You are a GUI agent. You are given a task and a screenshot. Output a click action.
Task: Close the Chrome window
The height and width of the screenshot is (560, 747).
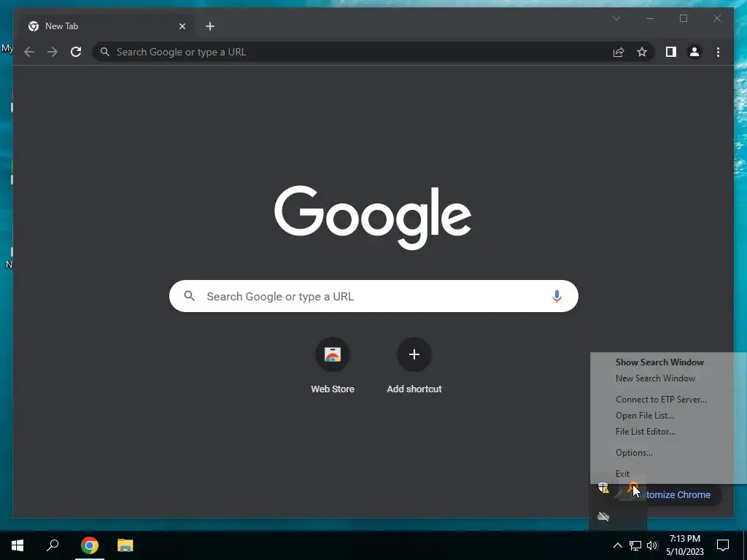(716, 18)
